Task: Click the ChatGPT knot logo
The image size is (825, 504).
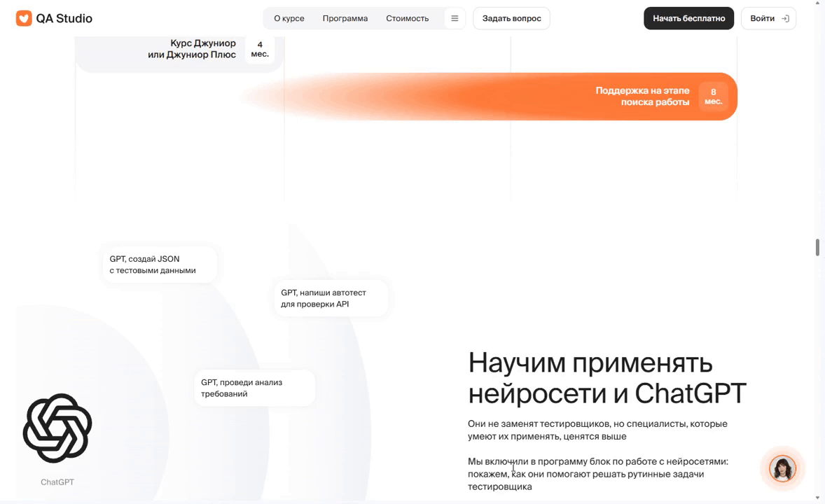Action: coord(57,428)
